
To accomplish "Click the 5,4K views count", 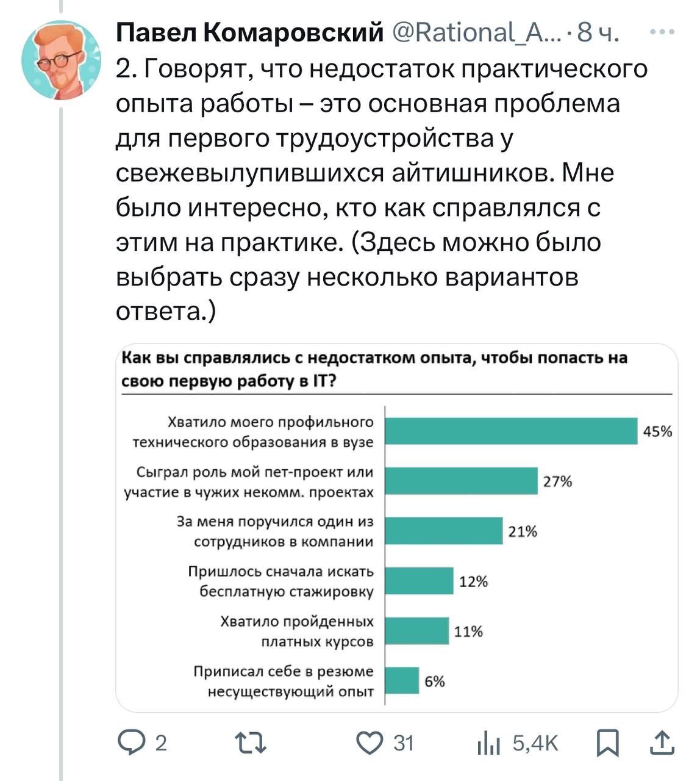I will click(535, 743).
